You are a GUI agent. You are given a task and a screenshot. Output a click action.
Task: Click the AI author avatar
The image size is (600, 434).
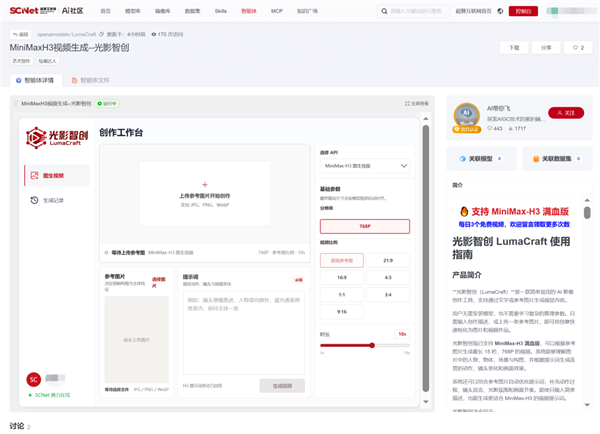pos(466,116)
